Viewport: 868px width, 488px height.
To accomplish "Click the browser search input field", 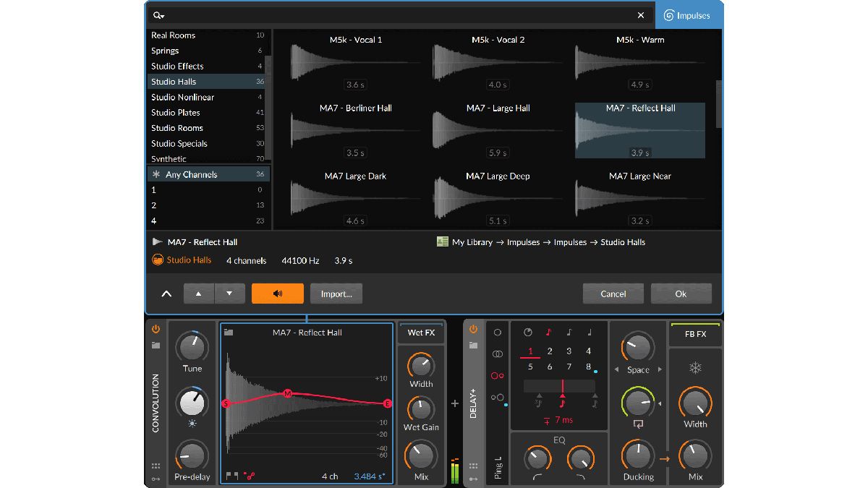I will pos(400,15).
